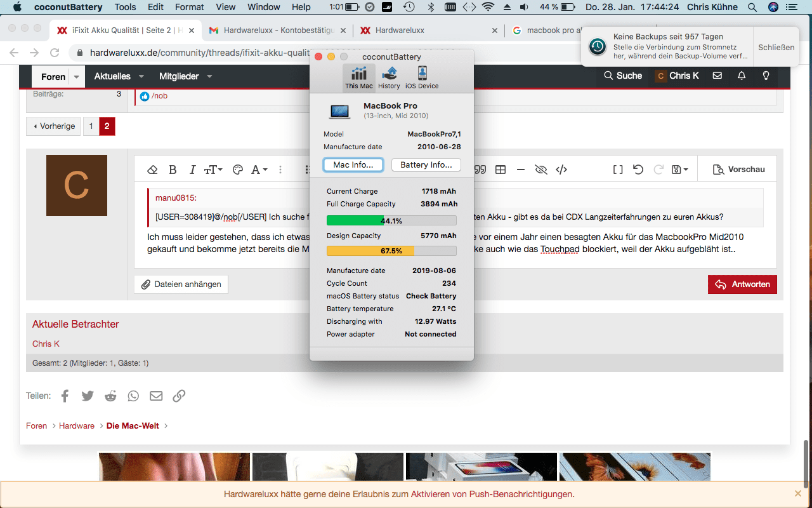Go to the Vorherige page
The image size is (812, 508).
coord(53,126)
